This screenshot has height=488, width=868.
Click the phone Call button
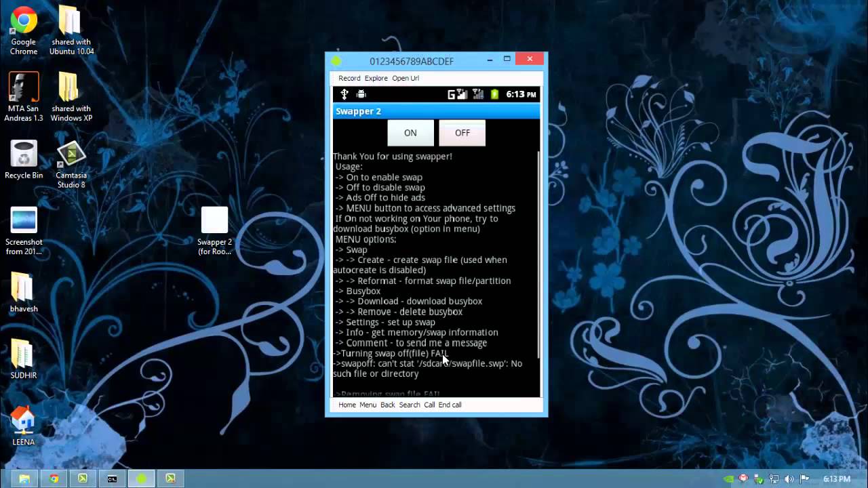[x=429, y=405]
